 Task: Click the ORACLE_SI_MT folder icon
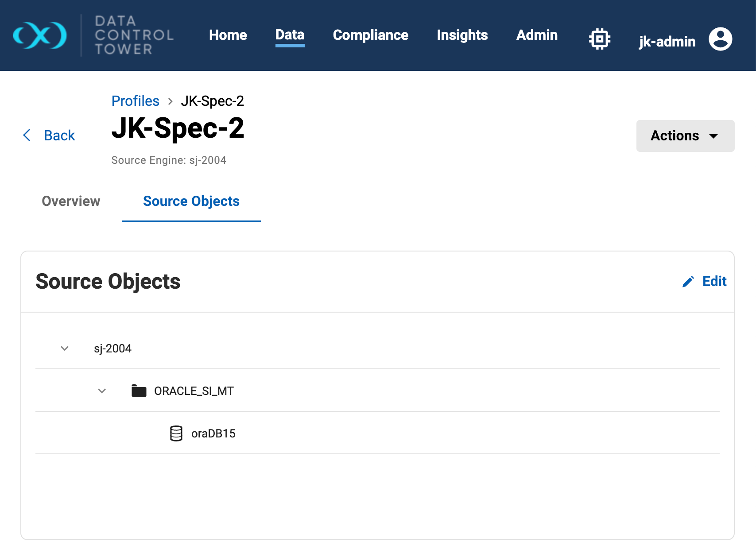coord(139,391)
